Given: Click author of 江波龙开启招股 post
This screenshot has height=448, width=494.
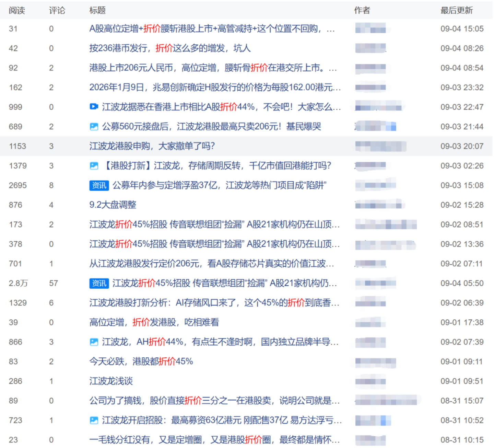Looking at the screenshot, I should (x=373, y=421).
